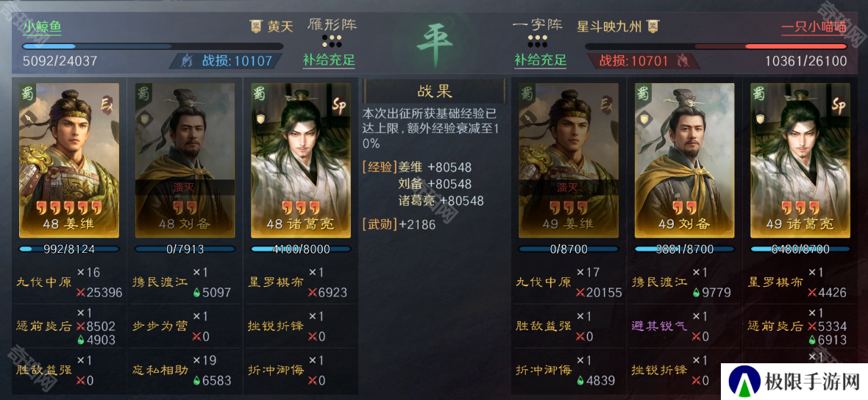
Task: Click the 蜀 faction badge on right 刘备 card
Action: [643, 93]
